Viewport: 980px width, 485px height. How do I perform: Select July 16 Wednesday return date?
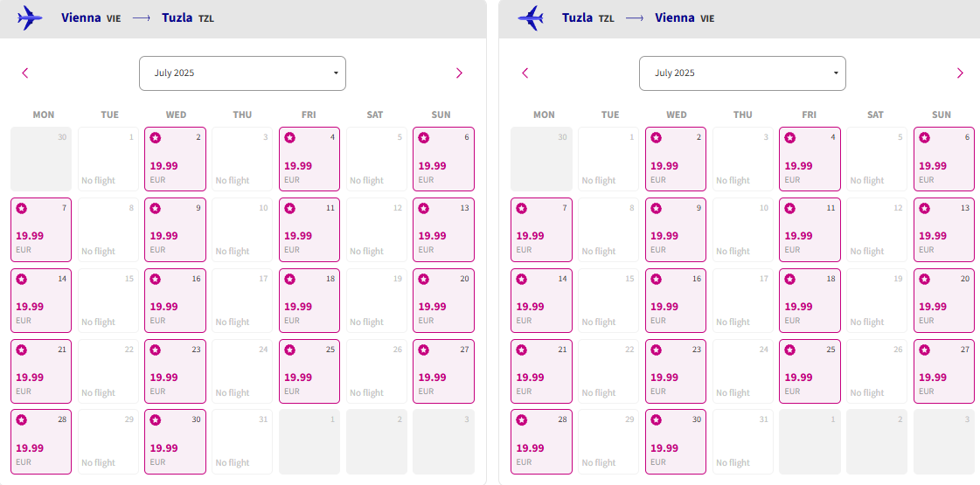tap(676, 301)
